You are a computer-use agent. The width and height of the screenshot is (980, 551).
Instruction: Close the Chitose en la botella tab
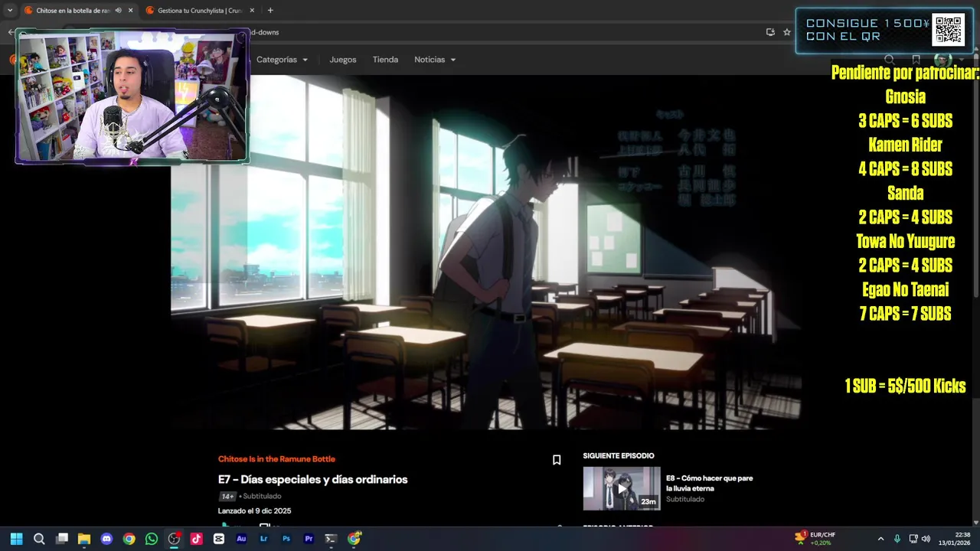click(130, 11)
